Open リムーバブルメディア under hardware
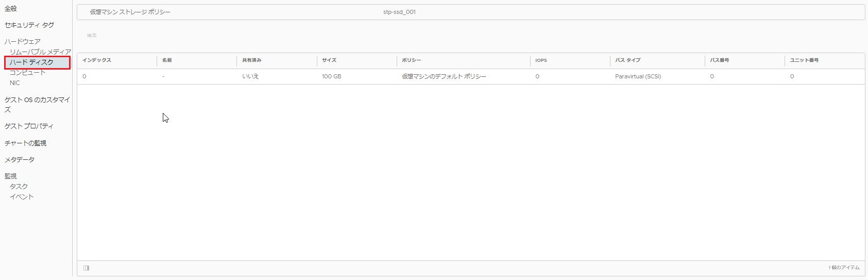868x280 pixels. [40, 52]
